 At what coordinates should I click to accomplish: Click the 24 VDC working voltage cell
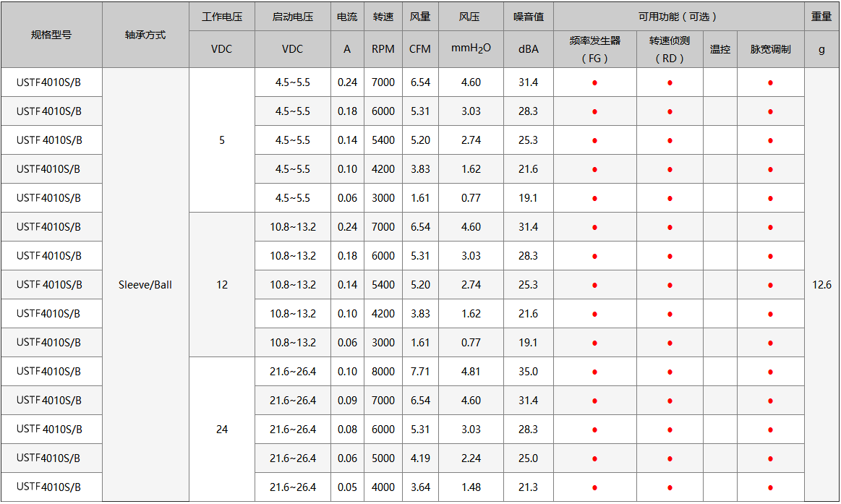pos(222,430)
